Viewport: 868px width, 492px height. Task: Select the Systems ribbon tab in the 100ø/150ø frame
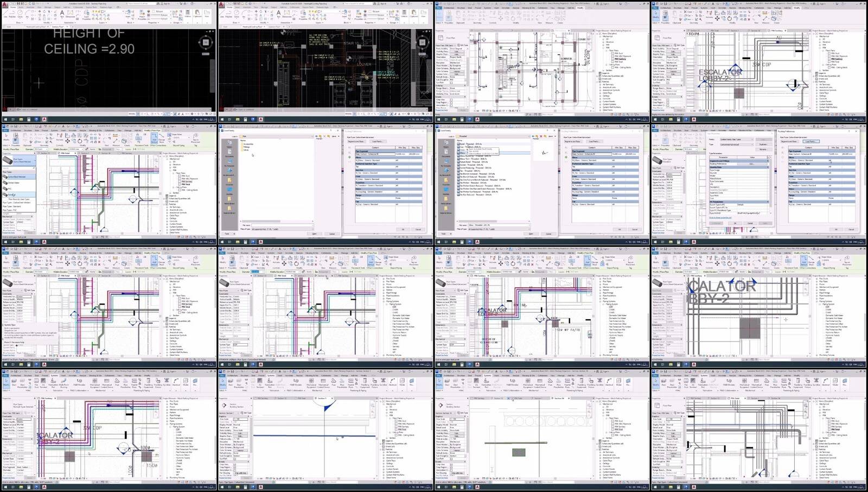(54, 376)
